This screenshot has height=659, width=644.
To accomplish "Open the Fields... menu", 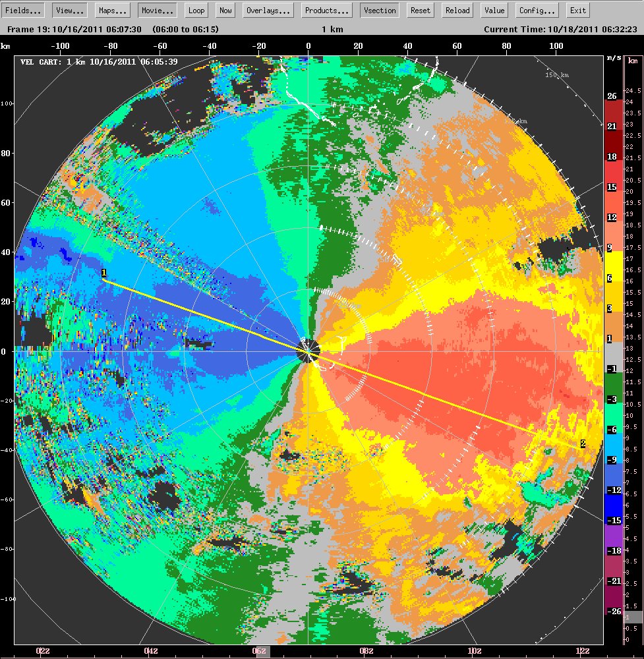I will [x=22, y=11].
